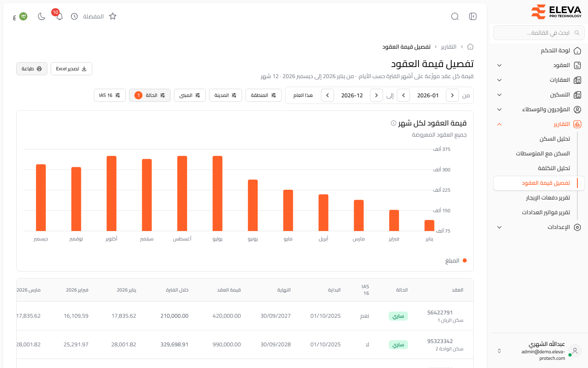Arrow left of the 2026-01 from-month value
588x368 pixels.
point(403,95)
